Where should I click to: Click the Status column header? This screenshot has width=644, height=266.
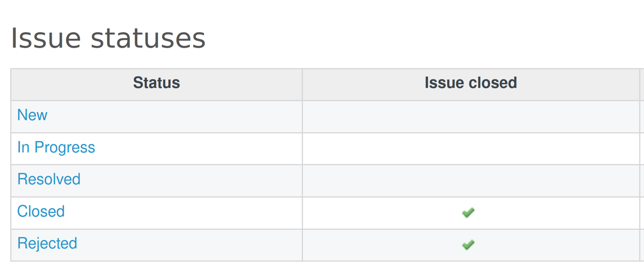[157, 83]
